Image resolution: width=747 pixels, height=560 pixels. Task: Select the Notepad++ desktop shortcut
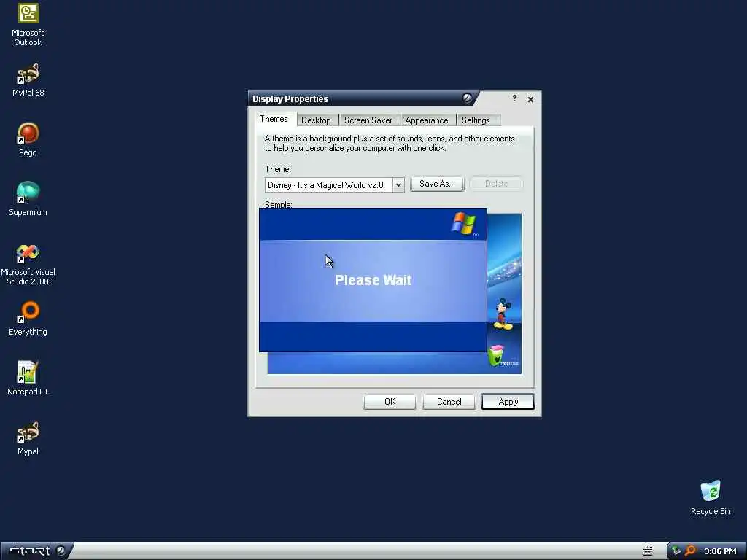point(28,378)
